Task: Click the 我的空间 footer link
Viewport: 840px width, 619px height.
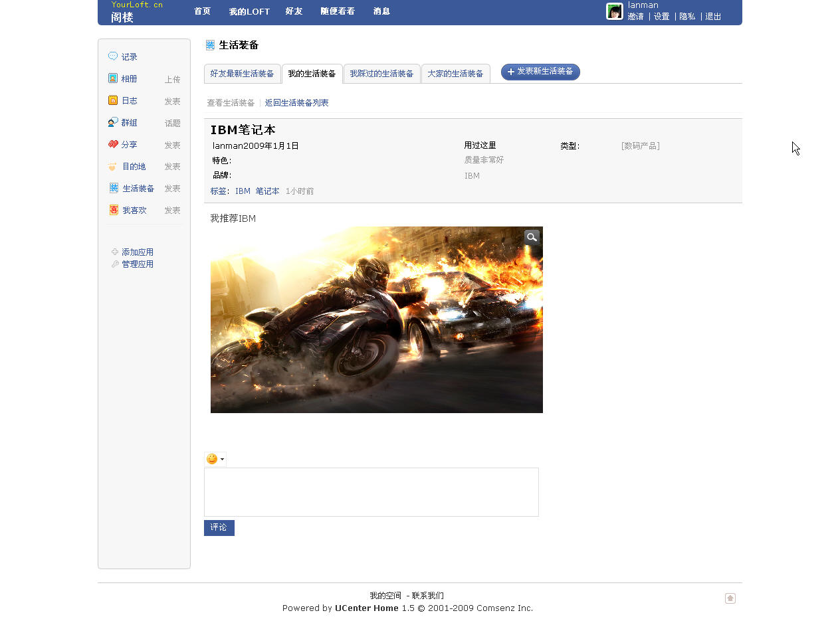Action: (x=385, y=596)
